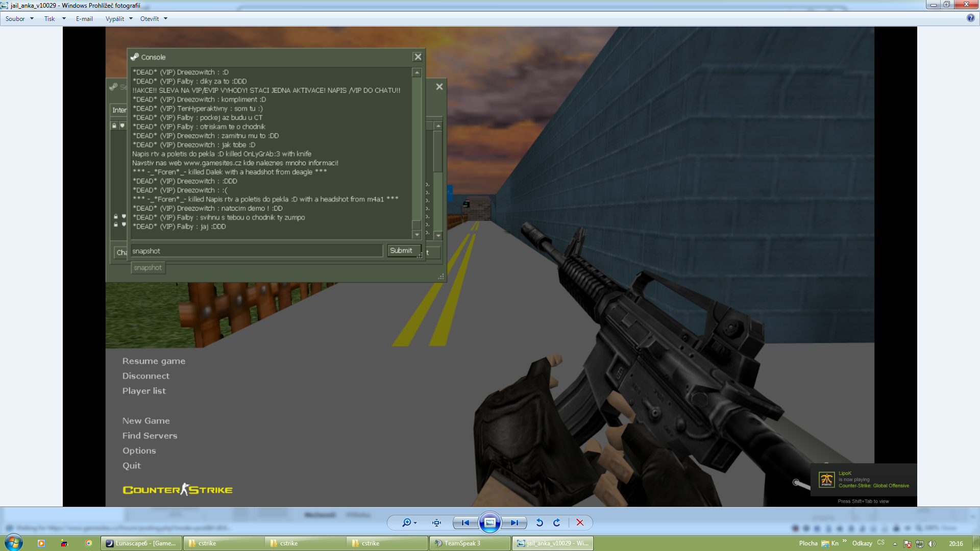Go to the previous photo
980x551 pixels.
[465, 522]
